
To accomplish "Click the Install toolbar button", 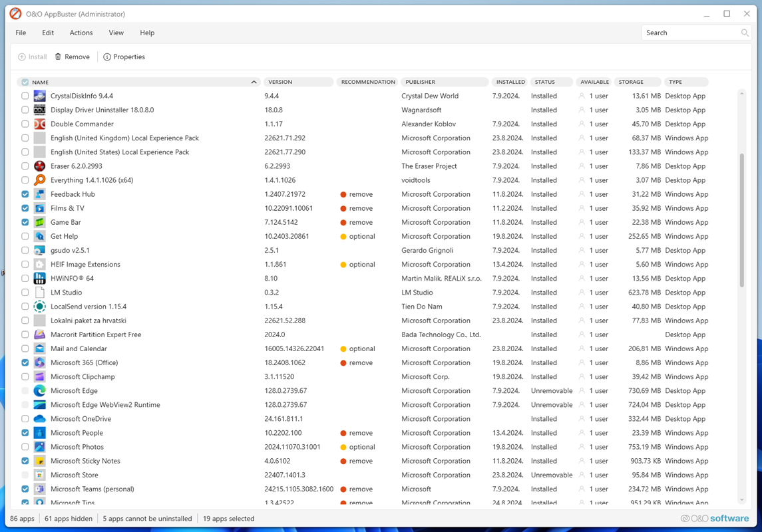I will point(33,57).
